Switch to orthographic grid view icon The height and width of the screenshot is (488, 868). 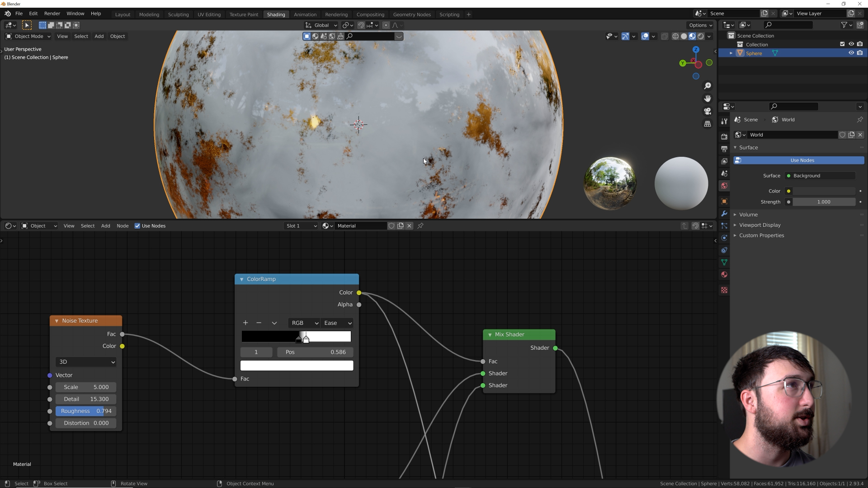click(708, 124)
